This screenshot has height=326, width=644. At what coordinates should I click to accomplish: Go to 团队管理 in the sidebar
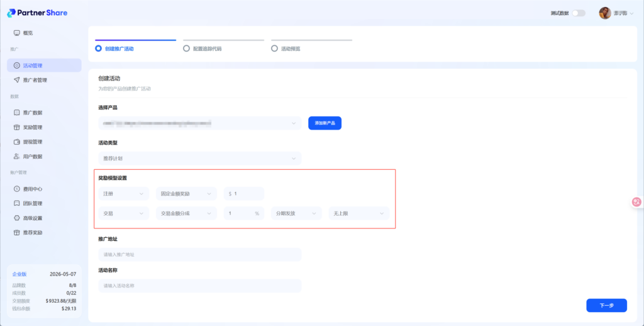pos(32,203)
